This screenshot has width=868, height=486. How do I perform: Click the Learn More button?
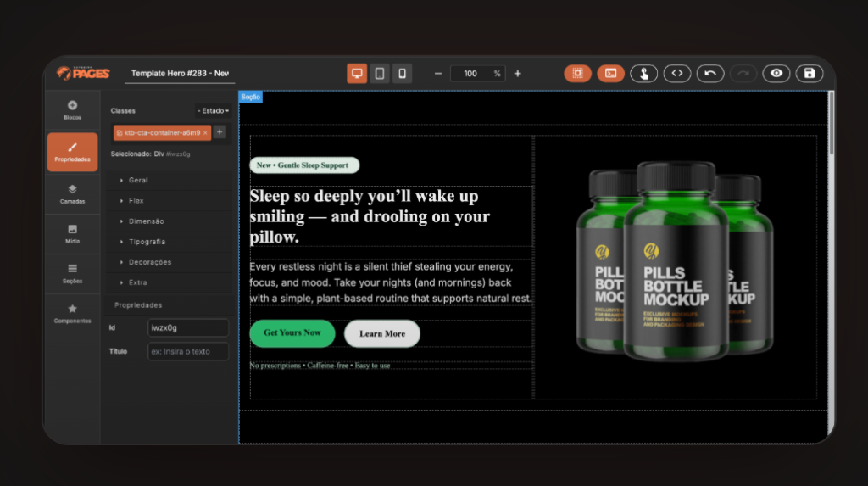(x=381, y=334)
